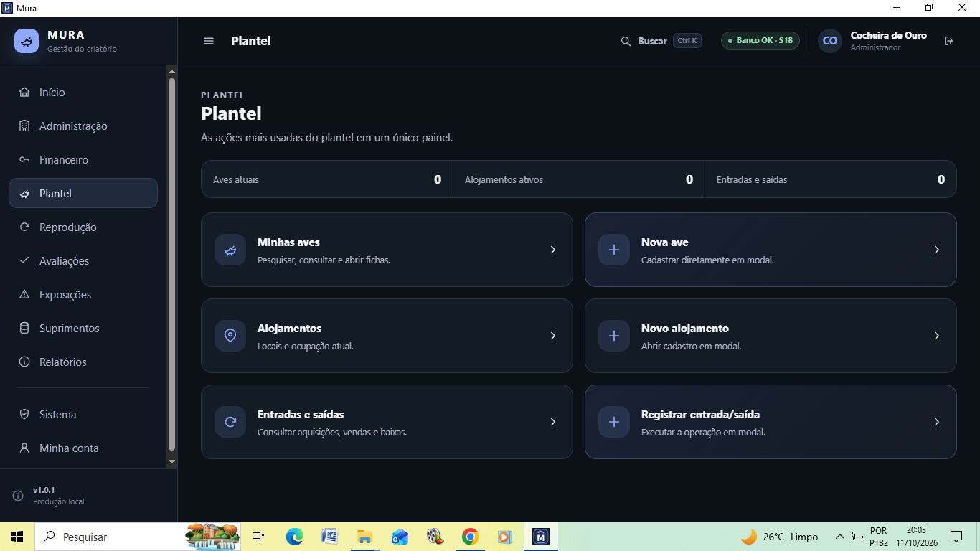Screen dimensions: 980x551
Task: Click the Alojamentos ativos counter tile
Action: point(579,179)
